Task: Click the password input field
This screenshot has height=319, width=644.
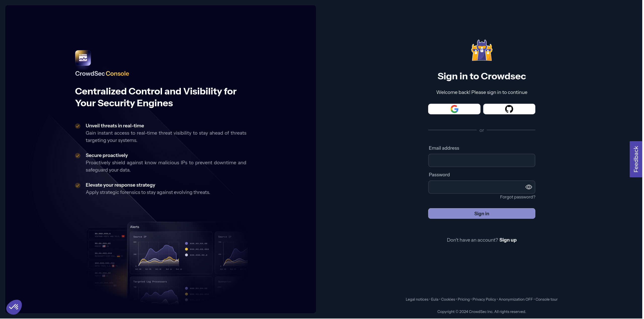Action: point(482,187)
